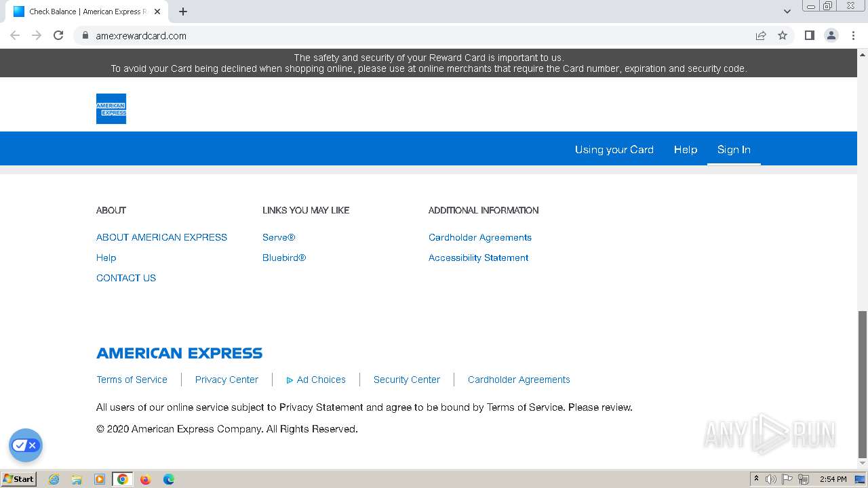Open the Privacy Center link
The width and height of the screenshot is (868, 488).
(226, 380)
